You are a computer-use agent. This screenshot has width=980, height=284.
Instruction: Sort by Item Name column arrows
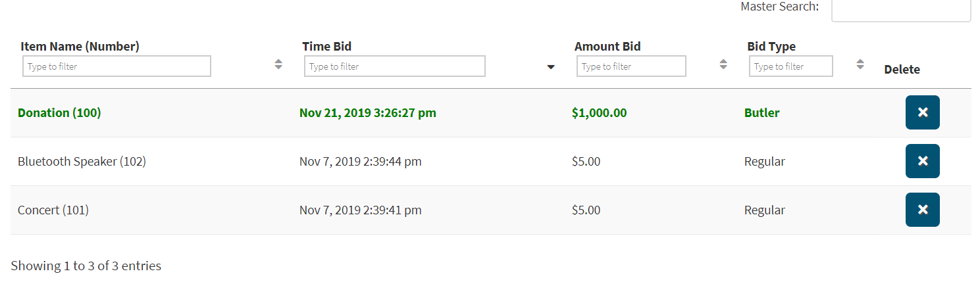278,64
